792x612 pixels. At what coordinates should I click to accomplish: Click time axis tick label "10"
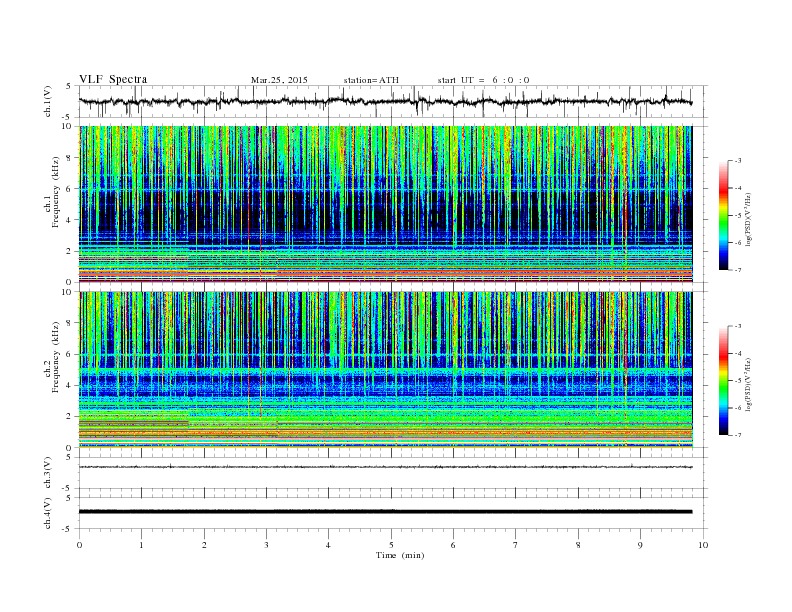tap(703, 545)
